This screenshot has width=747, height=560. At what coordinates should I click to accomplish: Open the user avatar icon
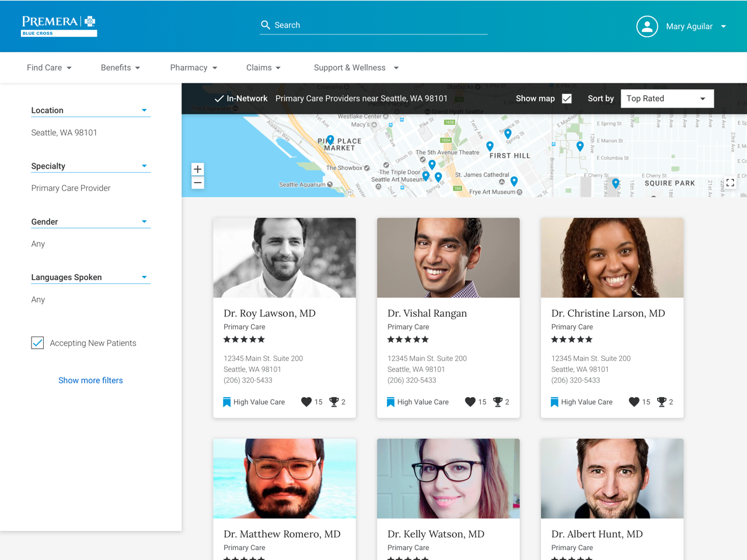pos(647,26)
